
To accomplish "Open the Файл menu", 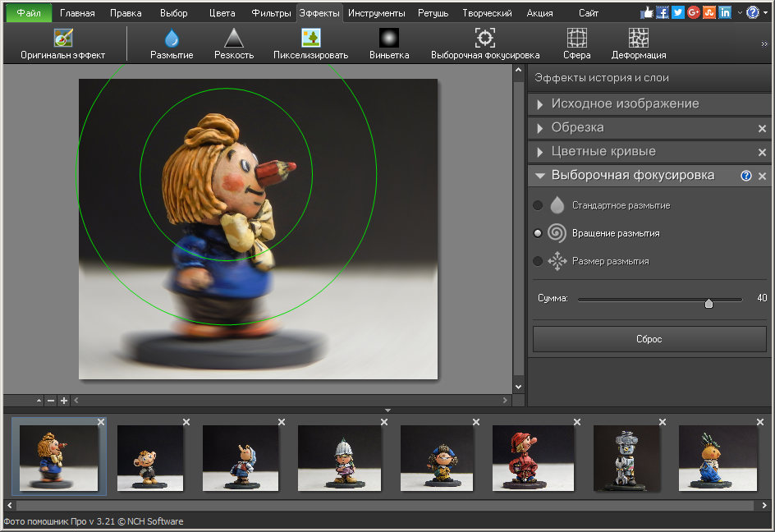I will click(x=29, y=13).
